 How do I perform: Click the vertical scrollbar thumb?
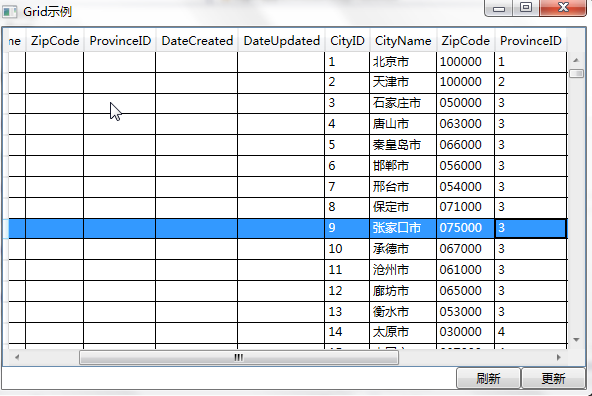click(576, 73)
